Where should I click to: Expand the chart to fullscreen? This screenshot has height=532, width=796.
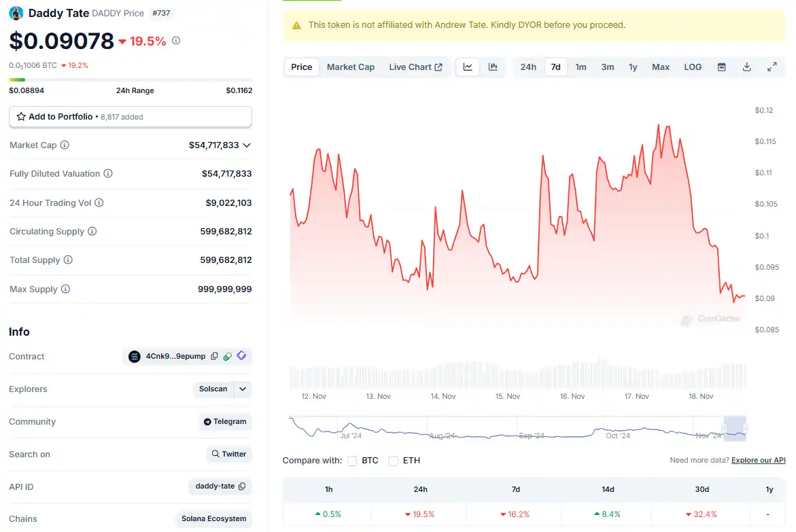(x=772, y=67)
